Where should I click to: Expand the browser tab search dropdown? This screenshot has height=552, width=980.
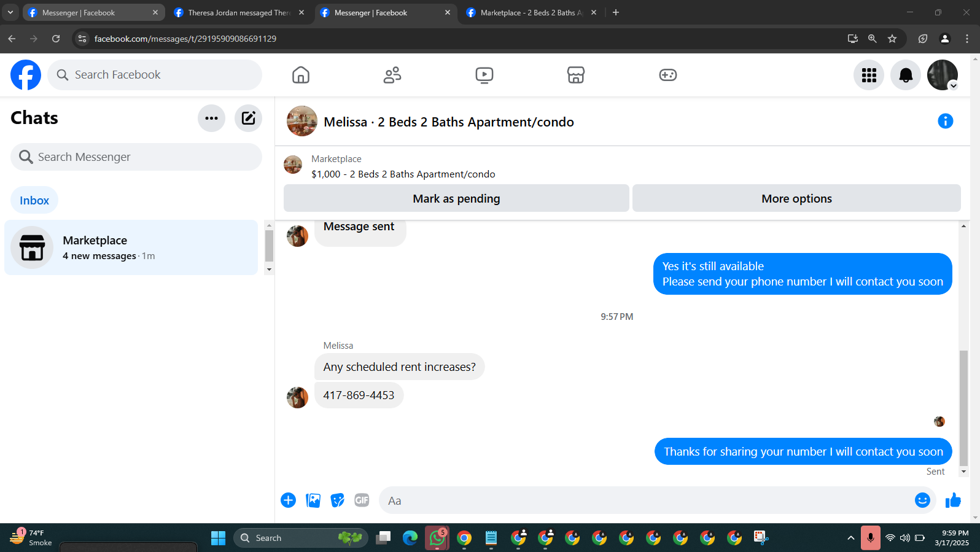tap(10, 12)
